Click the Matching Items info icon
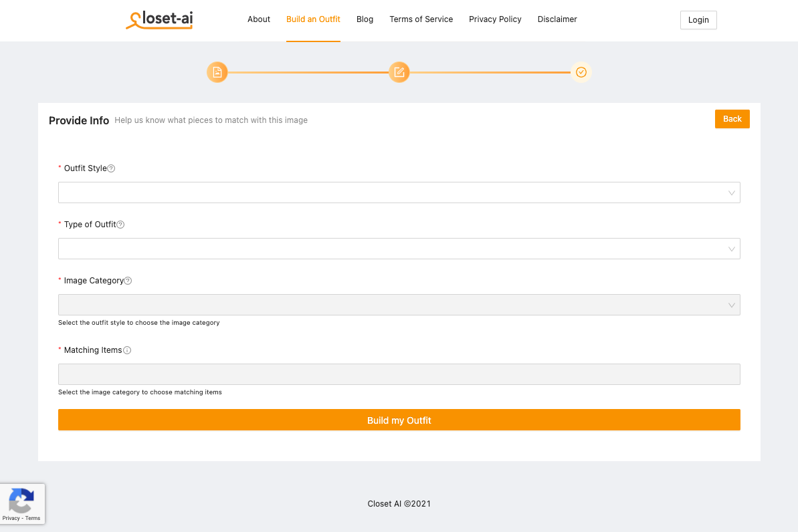 point(127,350)
